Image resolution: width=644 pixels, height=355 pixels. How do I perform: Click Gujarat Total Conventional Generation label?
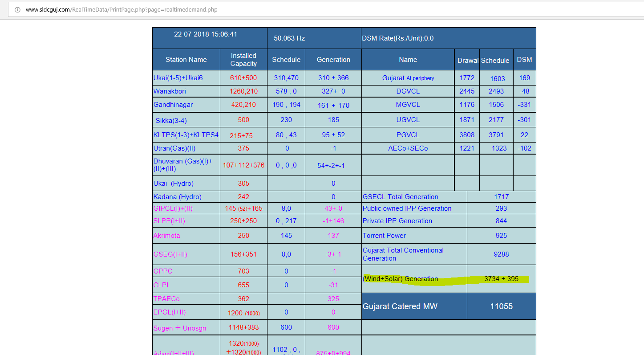click(x=403, y=254)
